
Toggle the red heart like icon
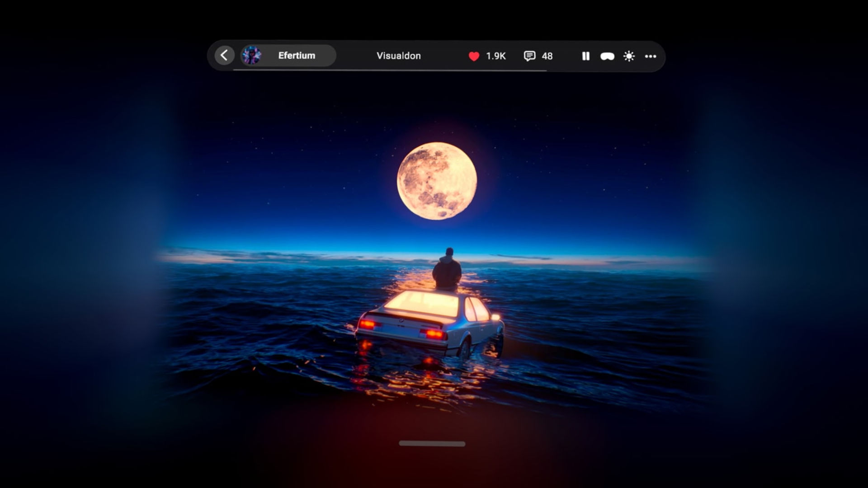pyautogui.click(x=474, y=56)
